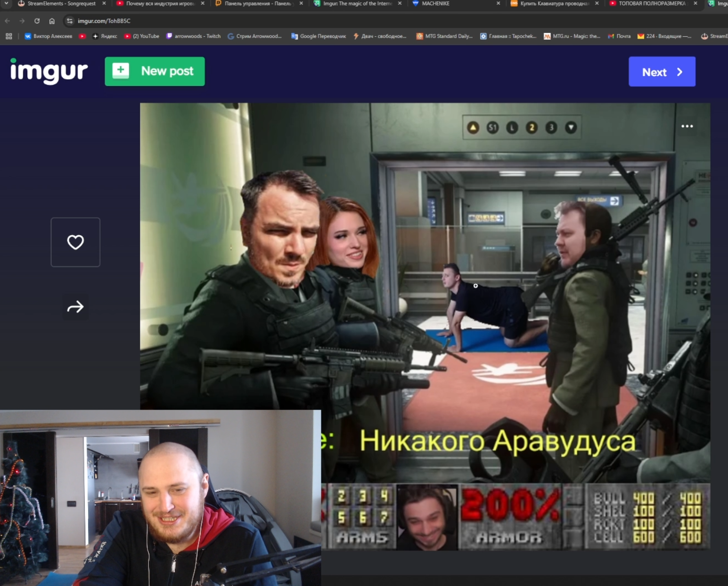Go to the Next post

[x=662, y=72]
